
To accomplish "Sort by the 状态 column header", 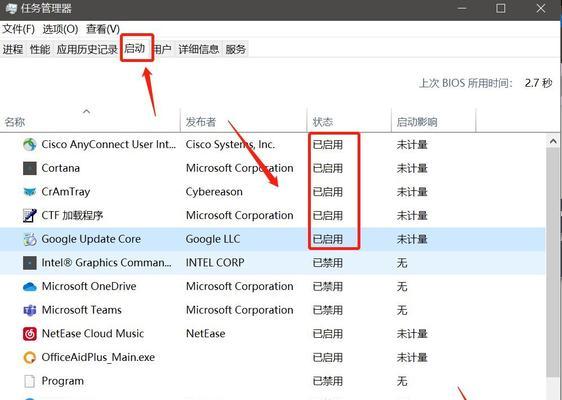I will (x=349, y=122).
